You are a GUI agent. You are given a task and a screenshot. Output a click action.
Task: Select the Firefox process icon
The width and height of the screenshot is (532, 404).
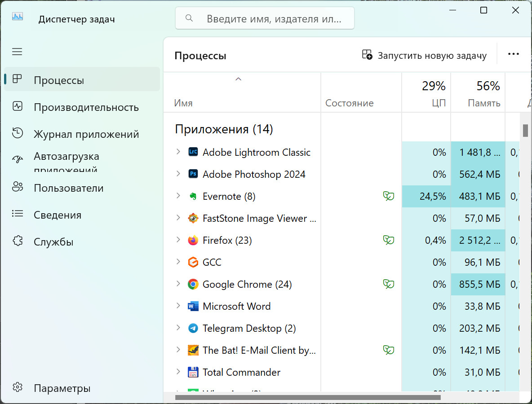(193, 240)
